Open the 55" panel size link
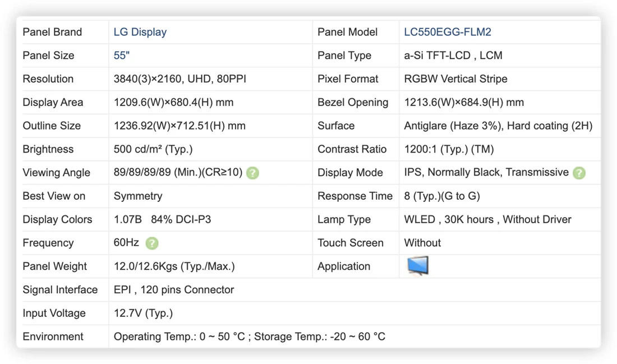 pyautogui.click(x=122, y=56)
